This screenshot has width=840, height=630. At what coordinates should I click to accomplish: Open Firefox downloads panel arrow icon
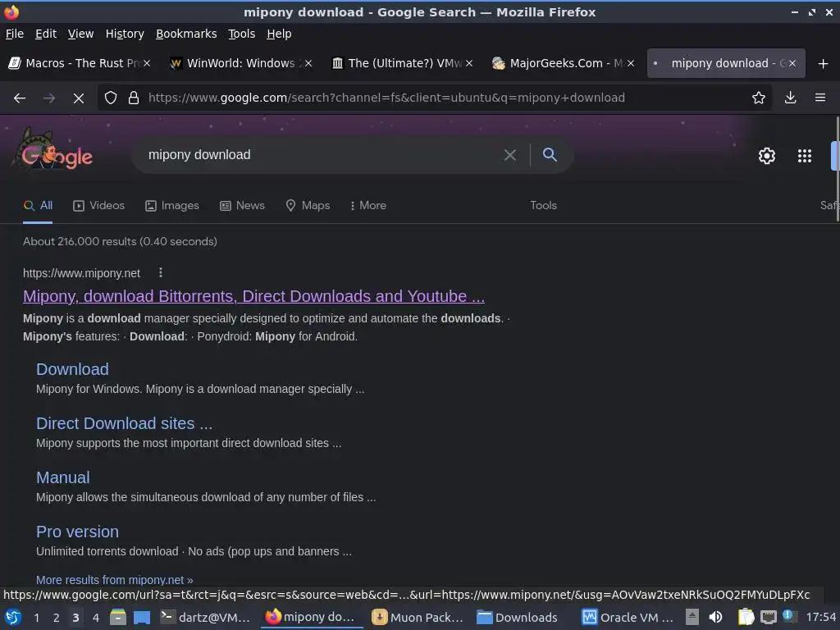coord(790,98)
